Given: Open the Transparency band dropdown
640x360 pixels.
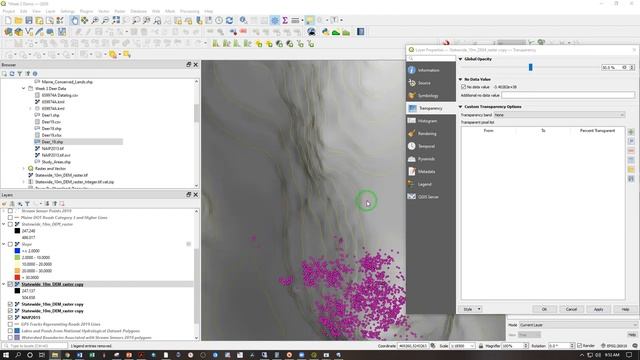Looking at the screenshot, I should click(559, 115).
